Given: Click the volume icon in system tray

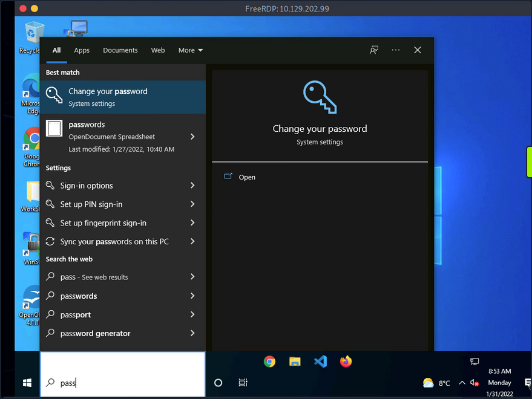Looking at the screenshot, I should [x=475, y=383].
